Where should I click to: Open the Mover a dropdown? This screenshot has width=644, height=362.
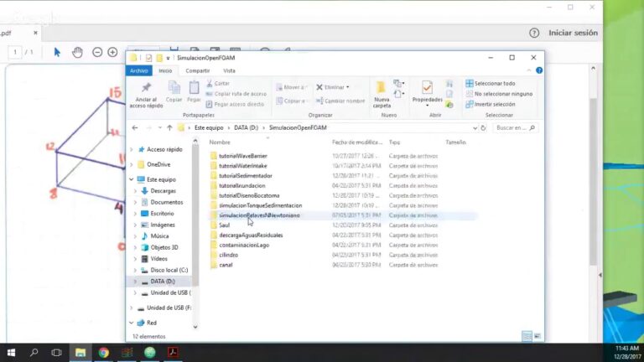click(x=292, y=87)
